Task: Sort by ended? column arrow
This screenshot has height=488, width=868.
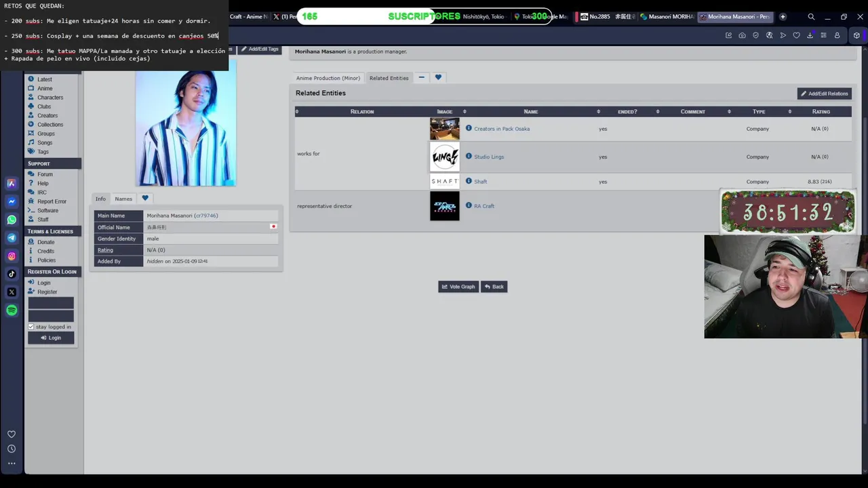Action: click(657, 111)
